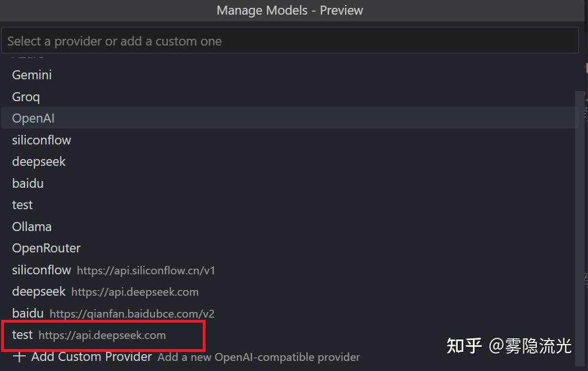Select the highlighted OpenAI provider

[x=289, y=118]
